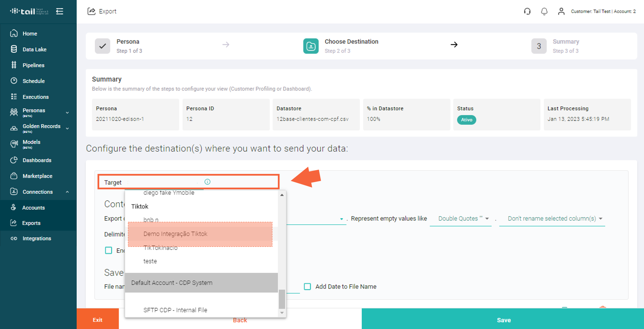Image resolution: width=644 pixels, height=329 pixels.
Task: Go to Pipelines page
Action: pyautogui.click(x=34, y=65)
